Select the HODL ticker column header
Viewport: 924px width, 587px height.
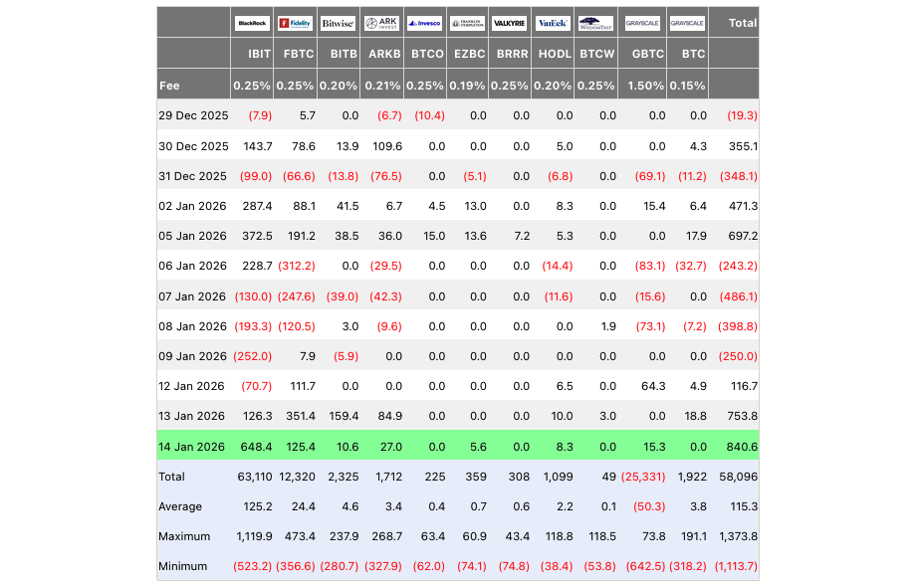tap(555, 55)
